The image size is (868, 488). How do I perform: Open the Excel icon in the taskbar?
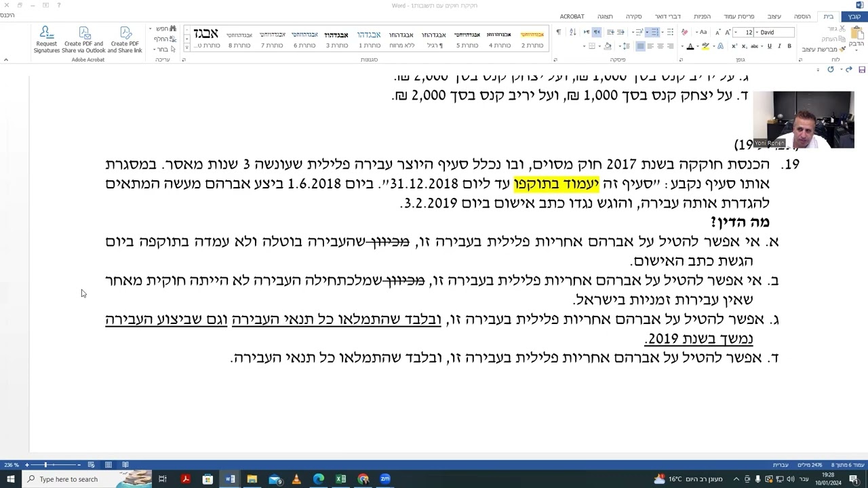point(341,479)
